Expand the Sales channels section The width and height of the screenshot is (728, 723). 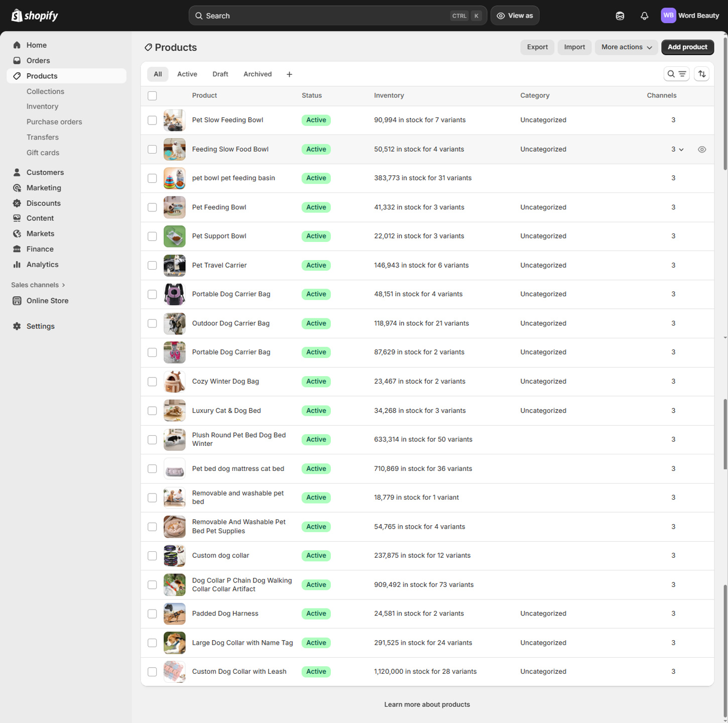pos(38,285)
